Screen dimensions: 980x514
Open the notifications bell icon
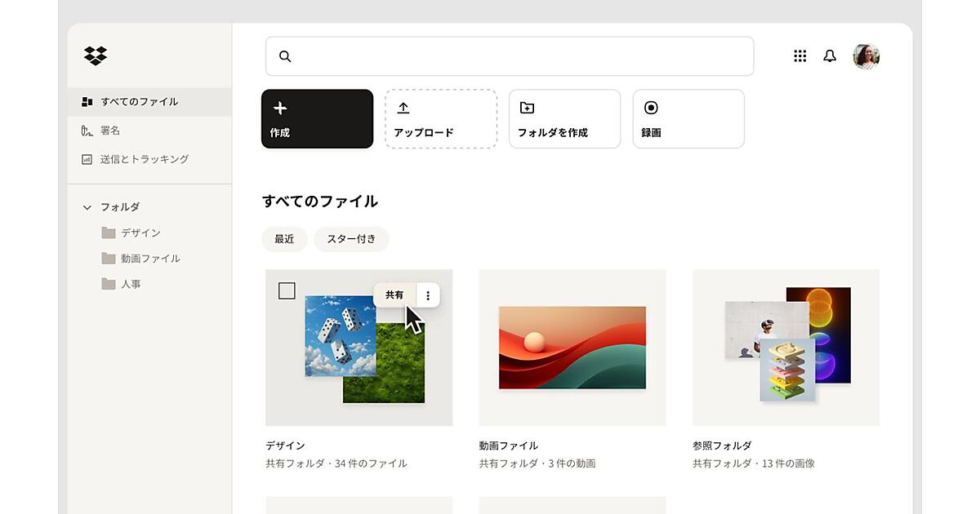pyautogui.click(x=830, y=55)
